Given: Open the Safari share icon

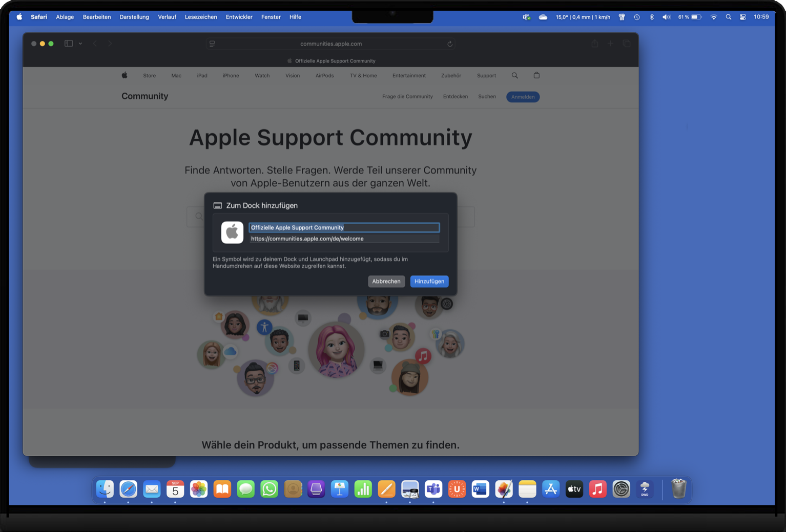Looking at the screenshot, I should point(594,44).
